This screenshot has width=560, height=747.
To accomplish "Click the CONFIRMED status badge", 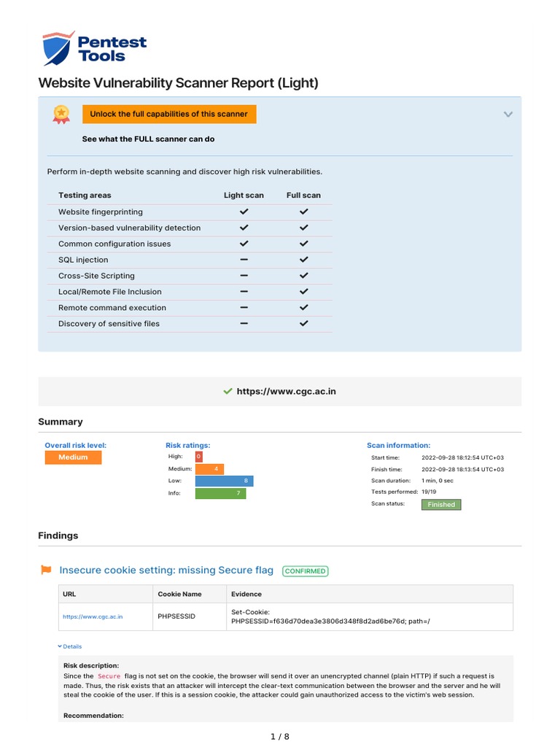I will point(305,571).
